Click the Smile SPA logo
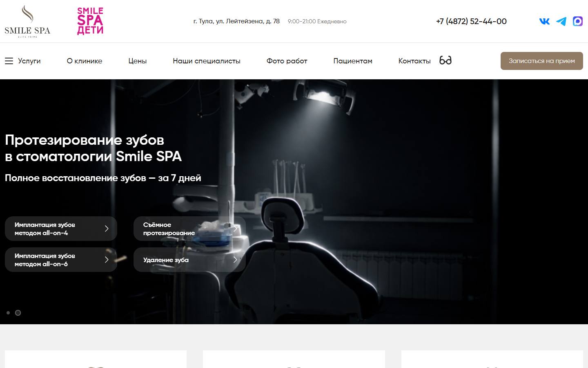This screenshot has width=588, height=368. tap(27, 21)
